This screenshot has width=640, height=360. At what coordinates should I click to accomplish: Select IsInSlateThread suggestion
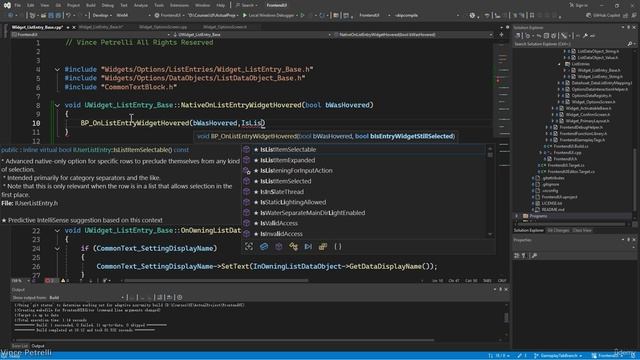click(363, 192)
